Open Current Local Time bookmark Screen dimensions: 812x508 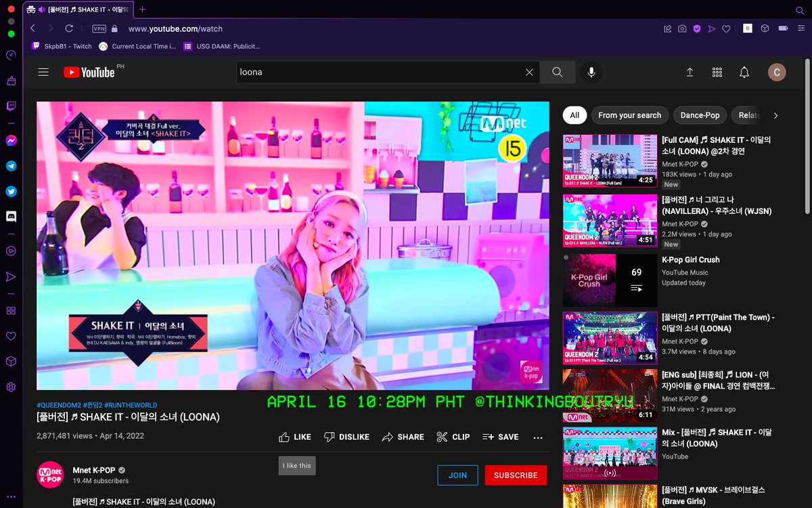(137, 46)
